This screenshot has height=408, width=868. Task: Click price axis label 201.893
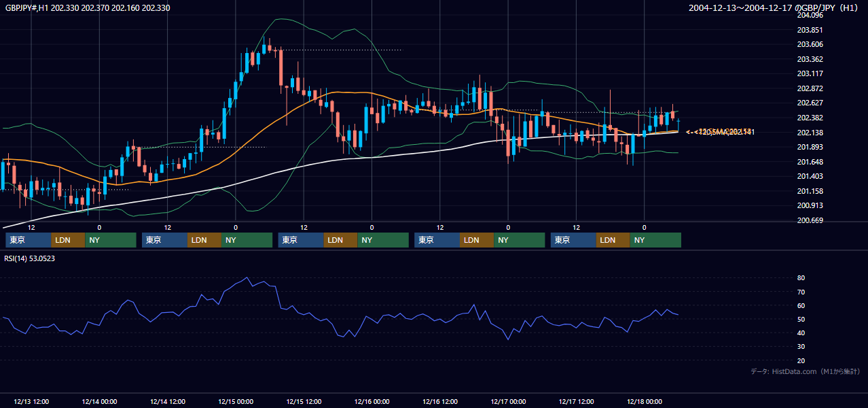[810, 148]
